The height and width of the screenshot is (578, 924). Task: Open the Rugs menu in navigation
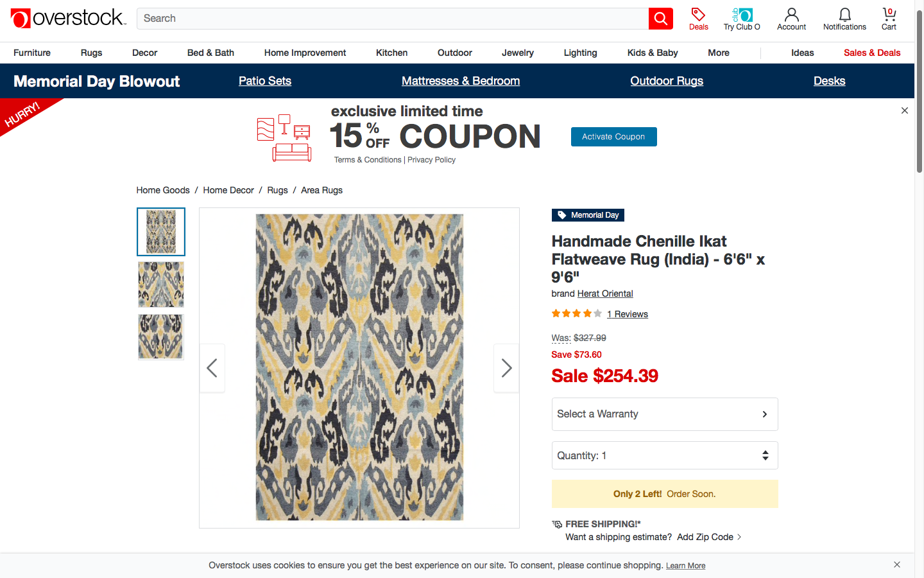[91, 53]
